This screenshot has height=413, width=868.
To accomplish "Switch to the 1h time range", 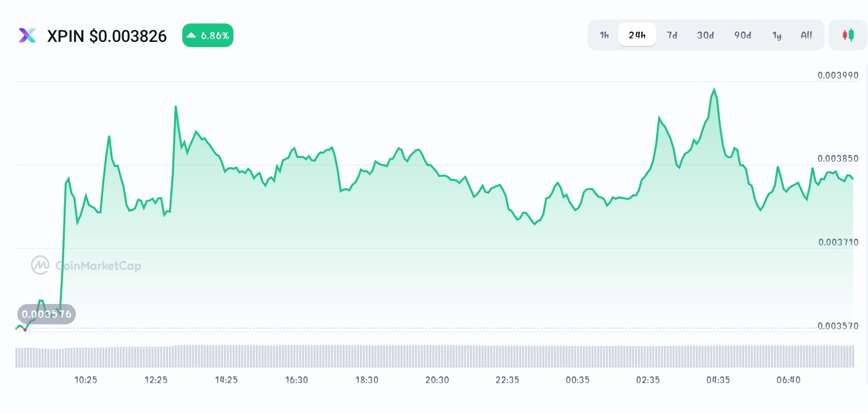I will pyautogui.click(x=604, y=35).
